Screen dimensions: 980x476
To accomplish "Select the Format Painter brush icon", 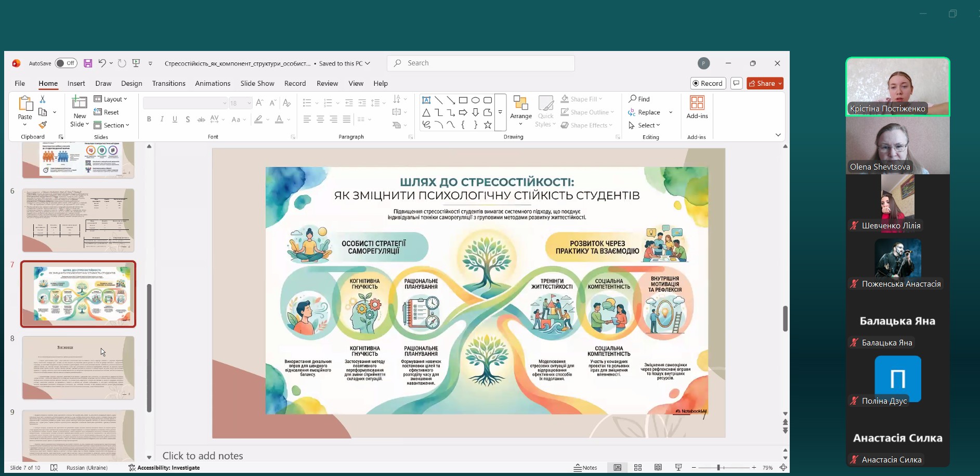I will 43,125.
